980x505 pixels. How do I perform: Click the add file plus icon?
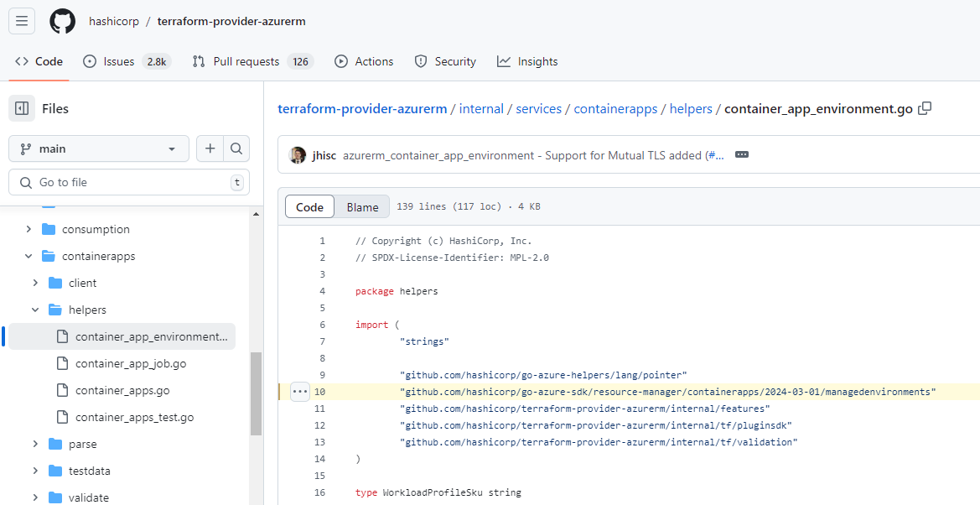[210, 148]
